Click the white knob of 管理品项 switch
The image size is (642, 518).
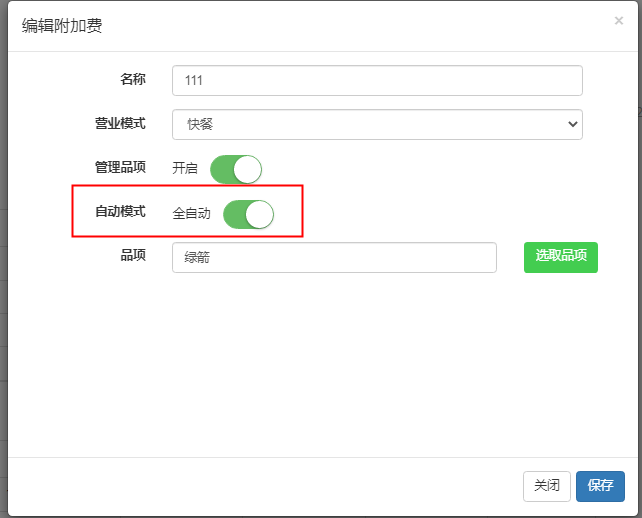pos(247,169)
